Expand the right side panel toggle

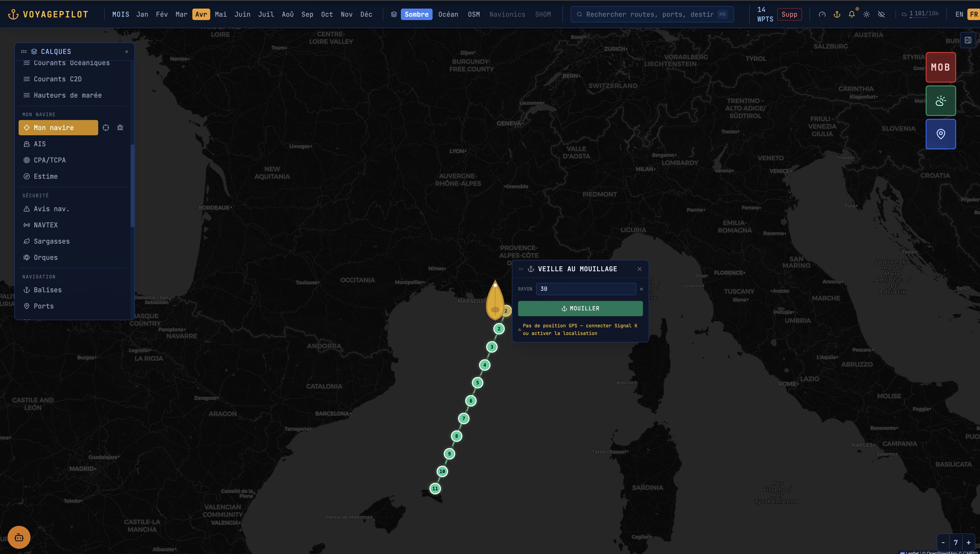pos(968,40)
